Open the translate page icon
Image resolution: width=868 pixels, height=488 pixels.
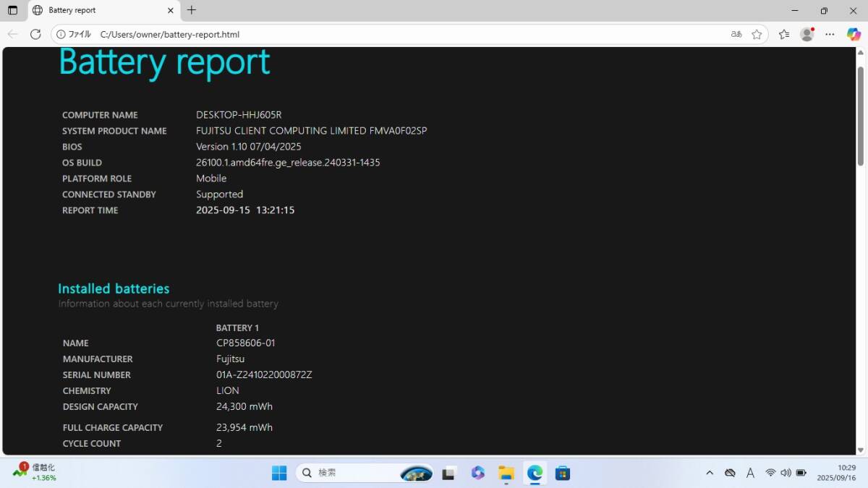click(x=736, y=34)
